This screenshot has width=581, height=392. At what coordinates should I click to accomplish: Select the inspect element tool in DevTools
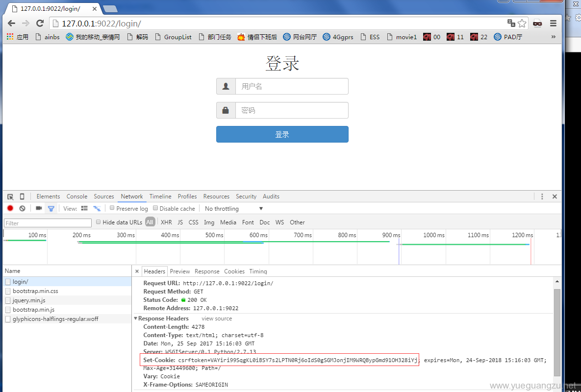10,196
